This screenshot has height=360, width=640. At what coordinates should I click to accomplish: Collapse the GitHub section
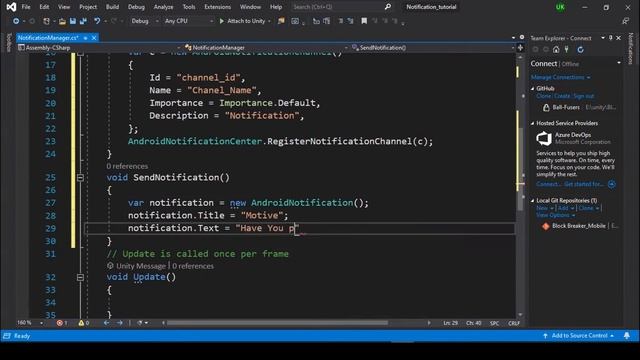(533, 88)
